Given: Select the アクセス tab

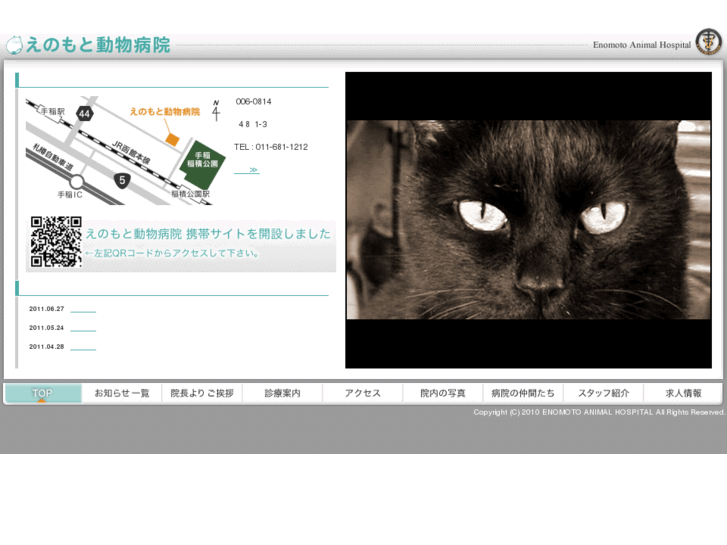Looking at the screenshot, I should click(x=363, y=393).
